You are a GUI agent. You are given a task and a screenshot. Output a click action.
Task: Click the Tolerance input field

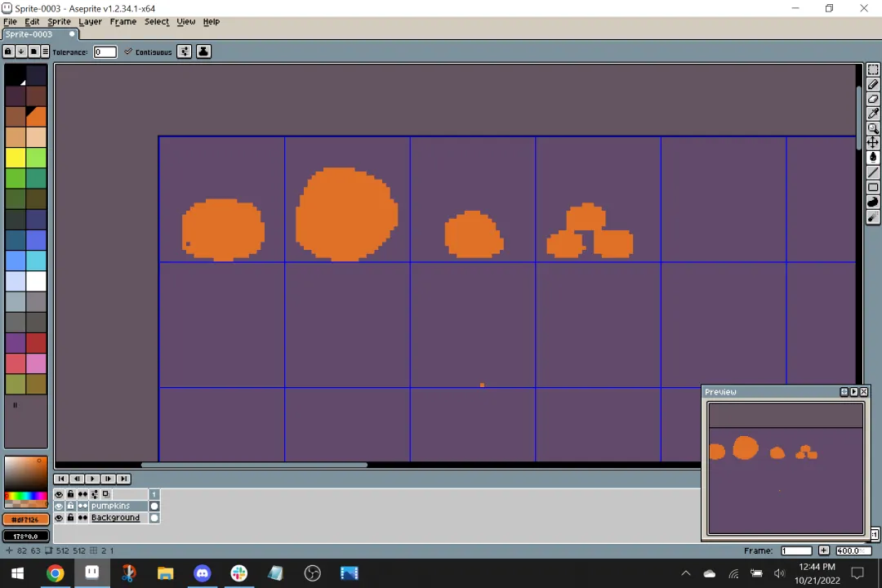click(105, 51)
